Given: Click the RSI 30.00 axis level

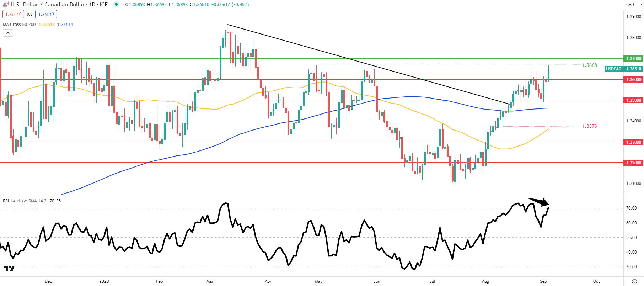Looking at the screenshot, I should tap(631, 267).
